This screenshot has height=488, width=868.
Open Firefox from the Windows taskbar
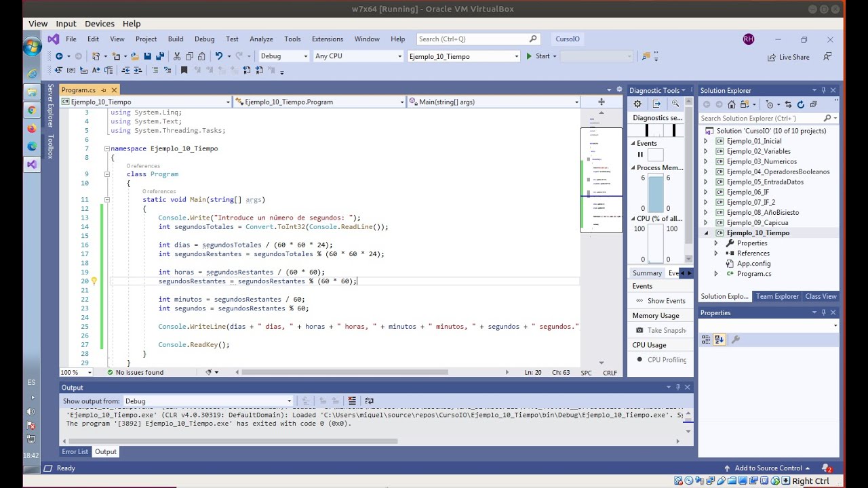click(x=32, y=128)
